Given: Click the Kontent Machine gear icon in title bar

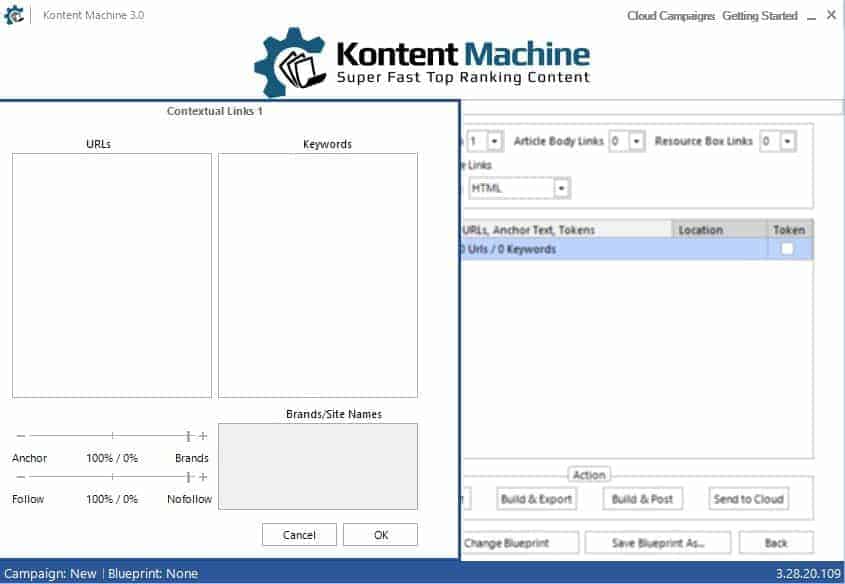Looking at the screenshot, I should (13, 15).
